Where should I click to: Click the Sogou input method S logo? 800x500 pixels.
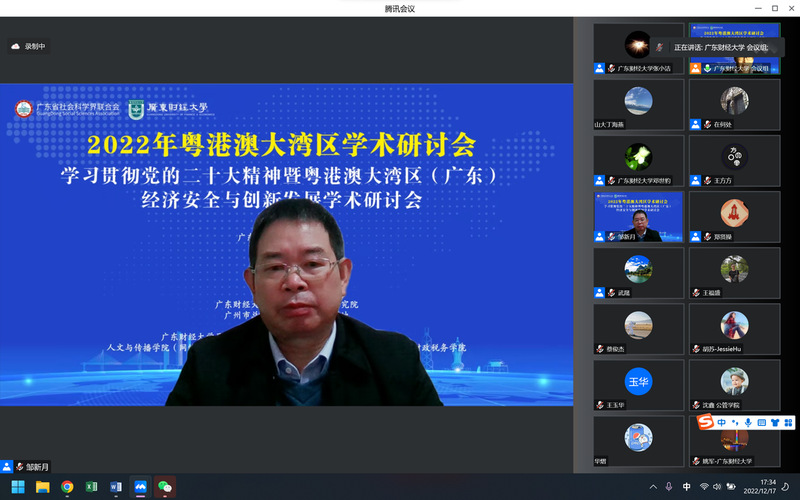(x=705, y=423)
